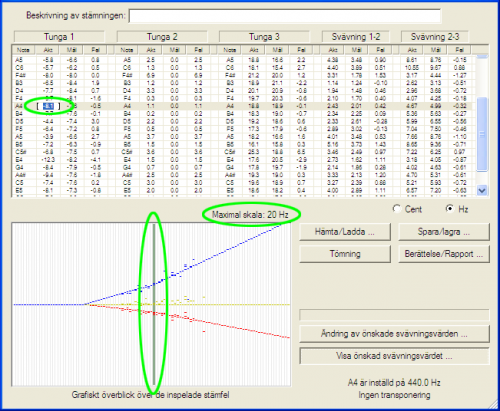Select the 10.55 cell in the C6 row
The image size is (500, 411).
point(412,68)
